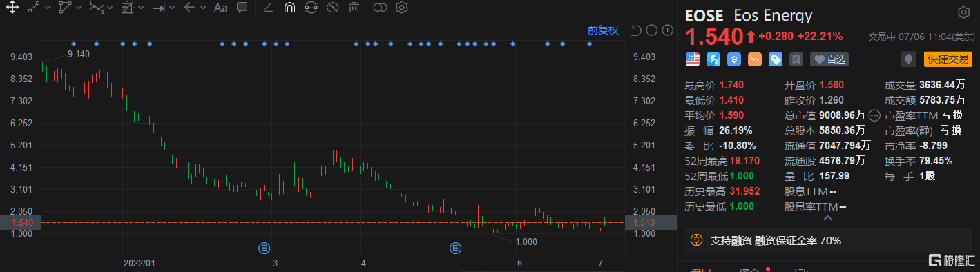Open chart settings gear in toolbar
The width and height of the screenshot is (980, 272).
click(402, 8)
